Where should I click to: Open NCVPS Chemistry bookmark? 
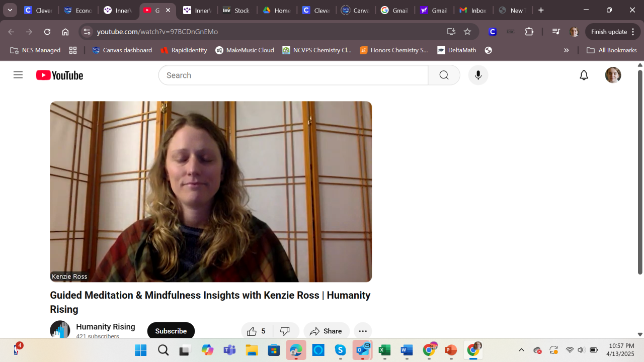tap(317, 50)
